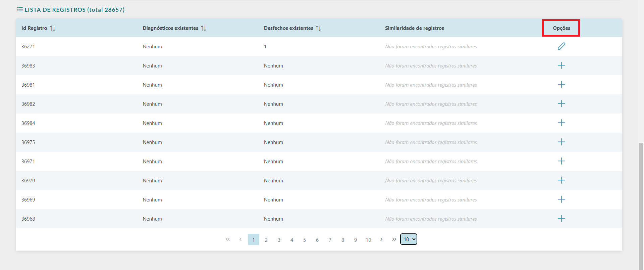Jump to last page with double-right chevron
Image resolution: width=644 pixels, height=270 pixels.
click(394, 239)
